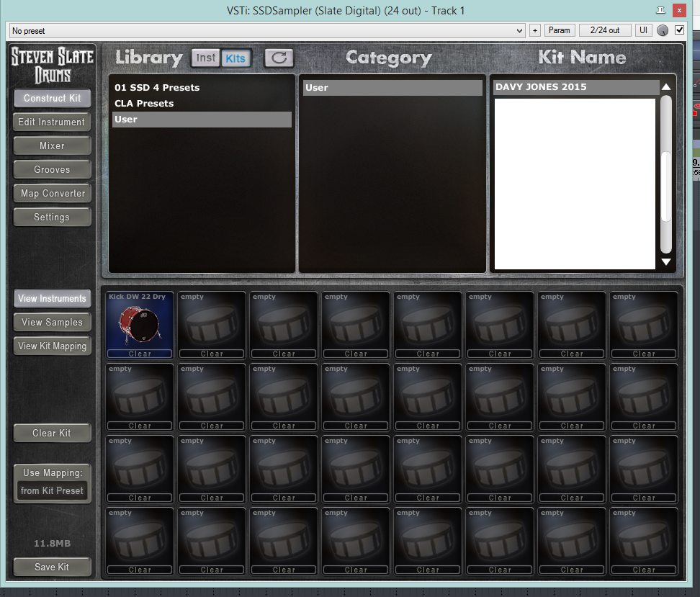Click the refresh library icon

[x=279, y=58]
